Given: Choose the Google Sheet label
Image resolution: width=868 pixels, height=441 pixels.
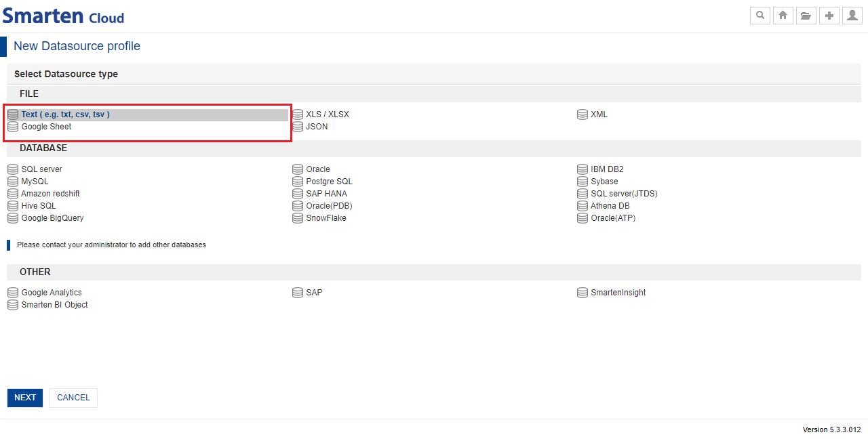Looking at the screenshot, I should [46, 127].
